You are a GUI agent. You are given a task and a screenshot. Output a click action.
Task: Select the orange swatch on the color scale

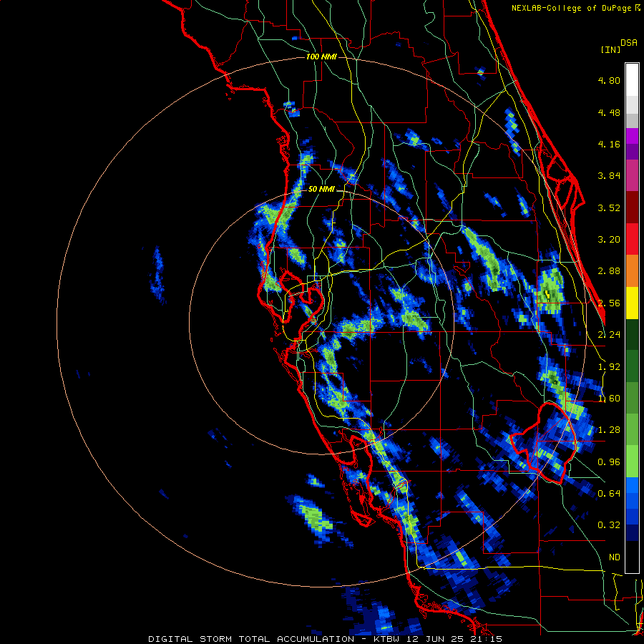pyautogui.click(x=632, y=271)
